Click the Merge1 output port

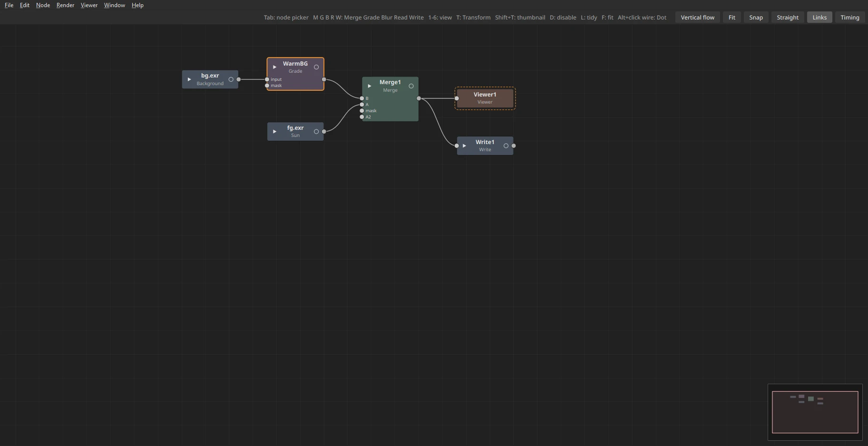pos(419,98)
